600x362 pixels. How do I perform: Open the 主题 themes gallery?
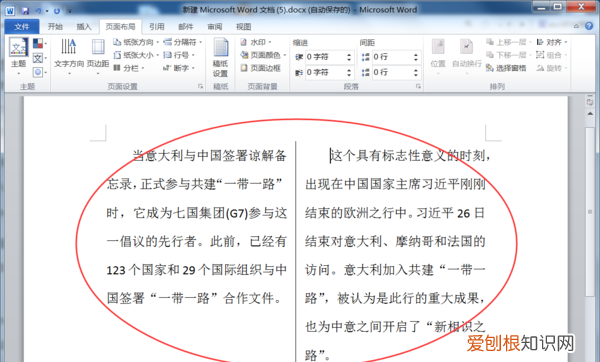[18, 56]
